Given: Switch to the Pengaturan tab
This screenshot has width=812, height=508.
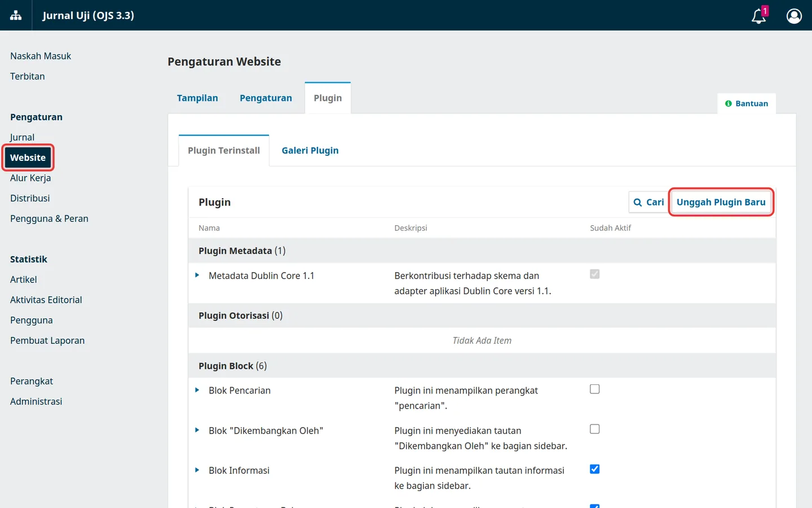Looking at the screenshot, I should coord(266,98).
